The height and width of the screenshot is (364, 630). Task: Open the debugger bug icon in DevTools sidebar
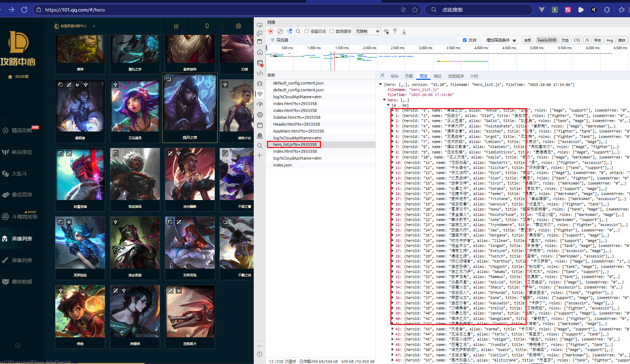click(x=260, y=84)
